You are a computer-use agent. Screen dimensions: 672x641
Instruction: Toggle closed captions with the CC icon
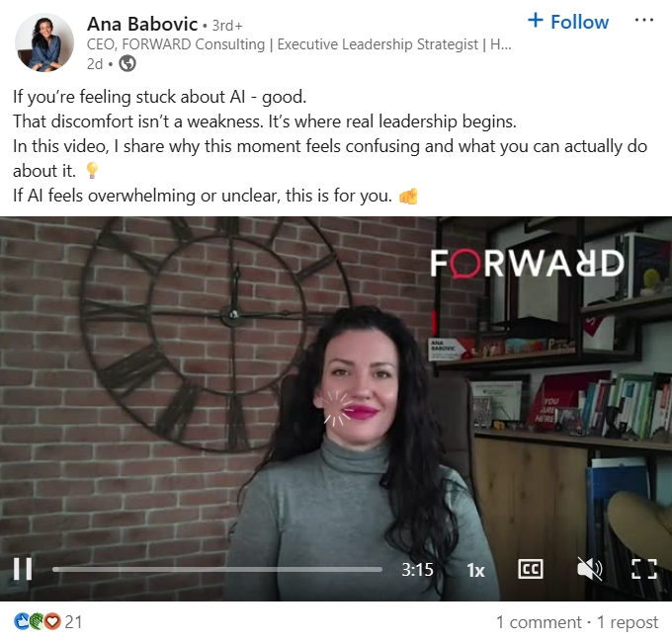pos(531,569)
